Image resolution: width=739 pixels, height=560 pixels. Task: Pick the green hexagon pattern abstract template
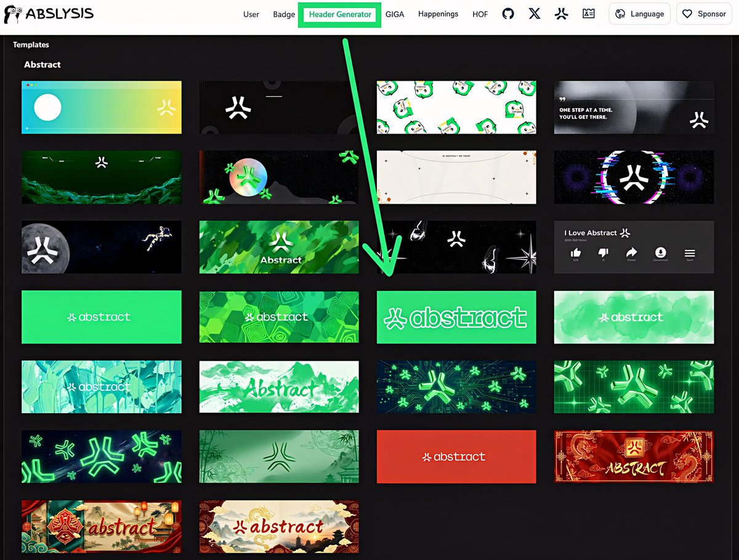[x=279, y=317]
